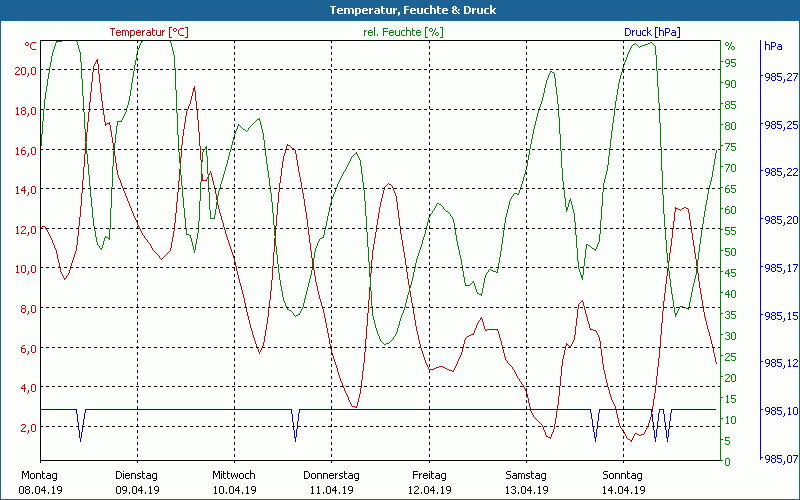The image size is (800, 500).
Task: Click the 95 tick on humidity axis
Action: point(730,63)
